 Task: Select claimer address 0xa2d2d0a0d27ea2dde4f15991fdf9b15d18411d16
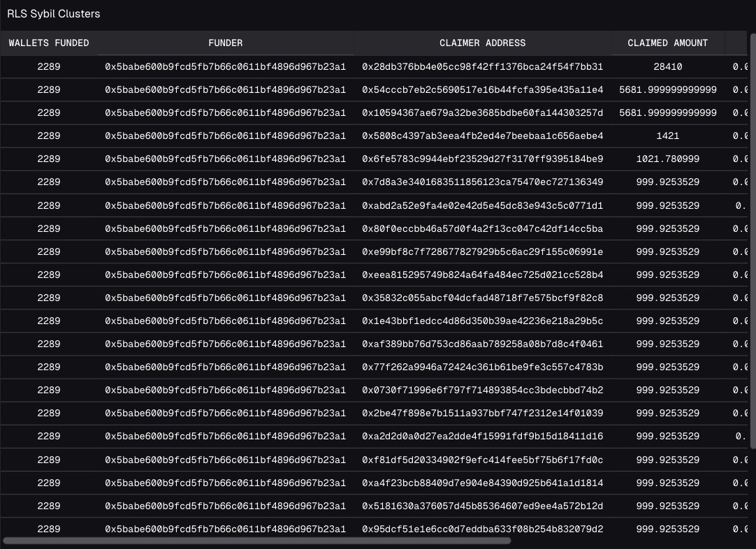point(482,437)
